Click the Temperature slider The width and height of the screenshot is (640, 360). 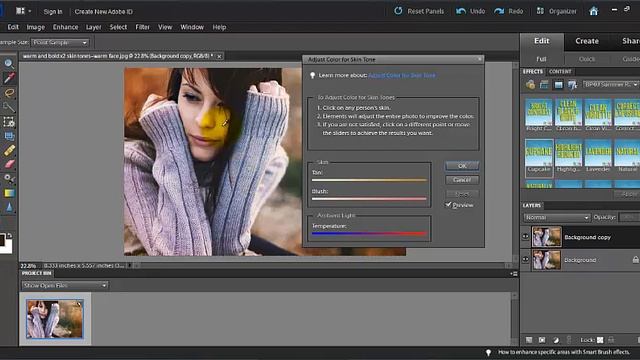tap(369, 233)
